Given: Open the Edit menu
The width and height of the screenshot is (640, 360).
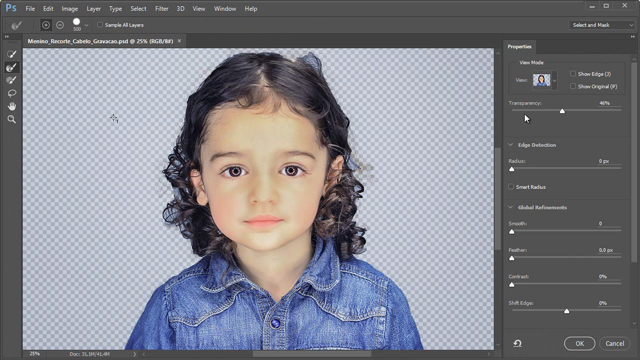Looking at the screenshot, I should (x=48, y=9).
